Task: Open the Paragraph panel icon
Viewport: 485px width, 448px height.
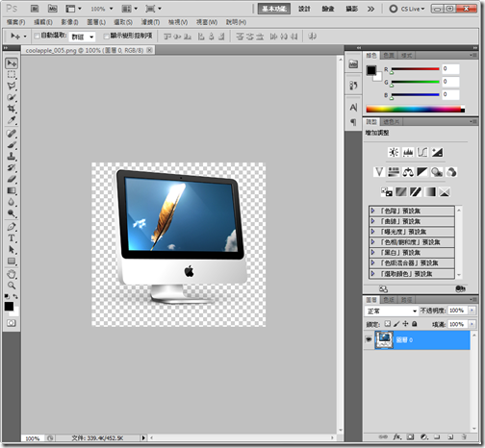Action: [353, 122]
